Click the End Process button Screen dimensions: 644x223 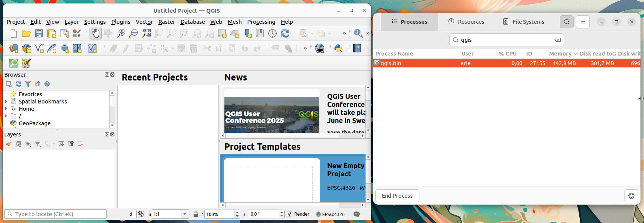397,196
